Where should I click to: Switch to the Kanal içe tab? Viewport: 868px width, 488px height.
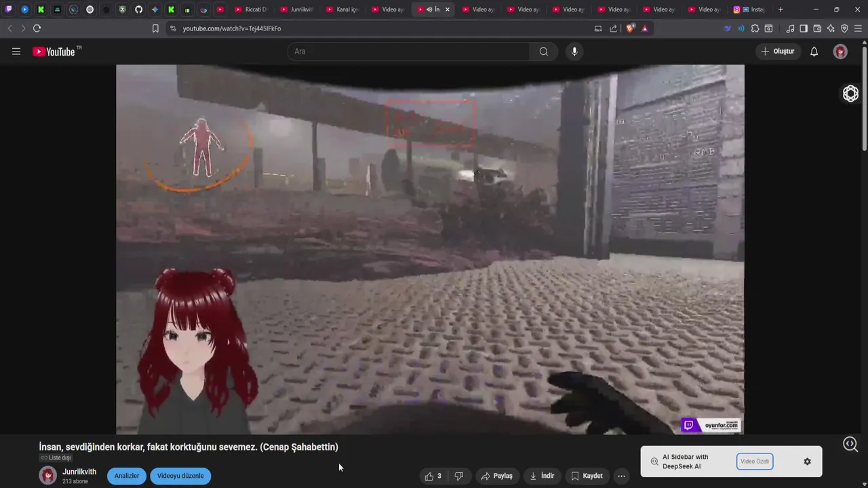click(x=342, y=9)
